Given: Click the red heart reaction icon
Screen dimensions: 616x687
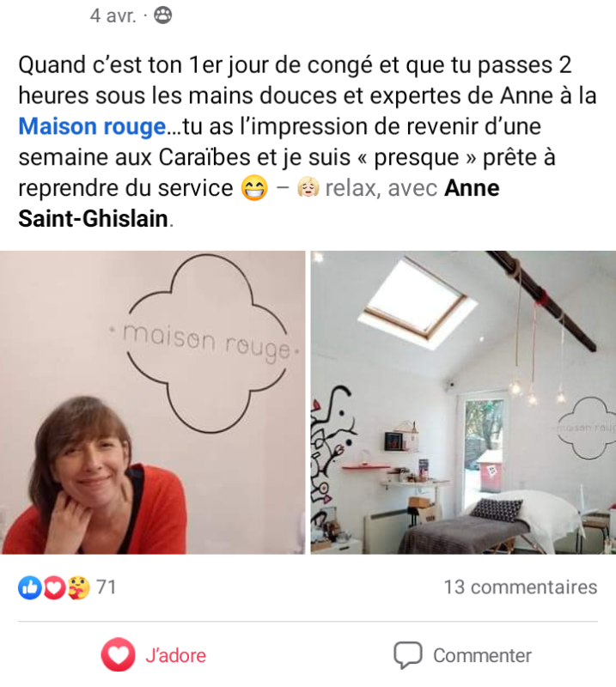Looking at the screenshot, I should (54, 587).
